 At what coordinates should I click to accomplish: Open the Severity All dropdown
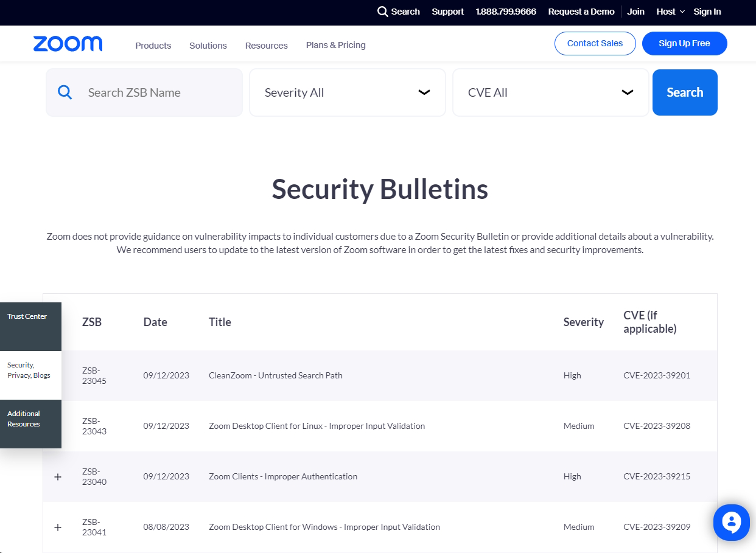tap(347, 92)
